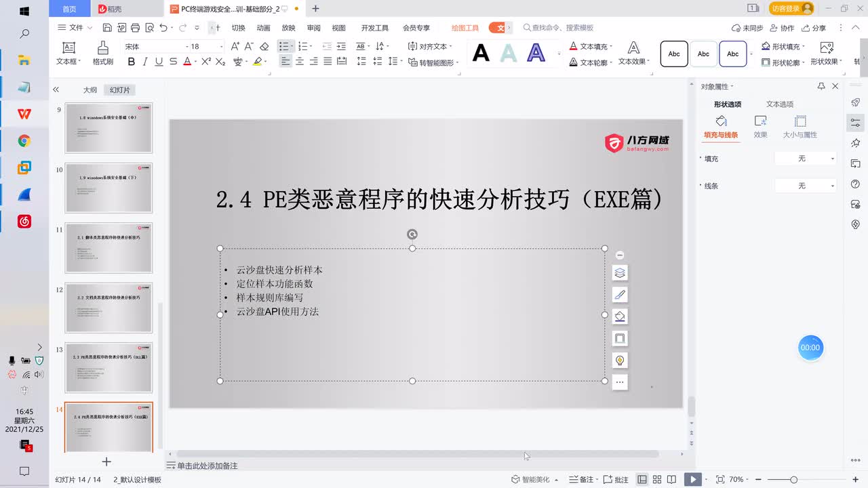The image size is (868, 488).
Task: Click the more (…) button beside text box
Action: pyautogui.click(x=619, y=382)
